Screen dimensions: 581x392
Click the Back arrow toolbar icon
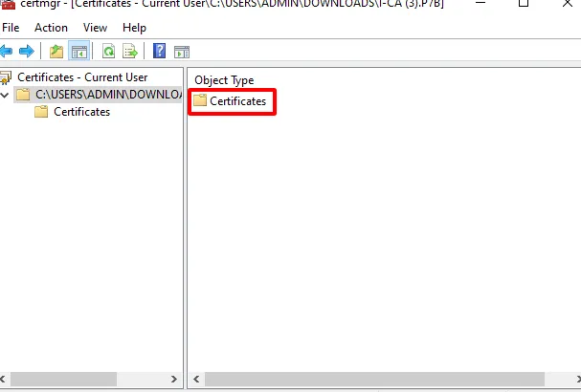(x=6, y=51)
